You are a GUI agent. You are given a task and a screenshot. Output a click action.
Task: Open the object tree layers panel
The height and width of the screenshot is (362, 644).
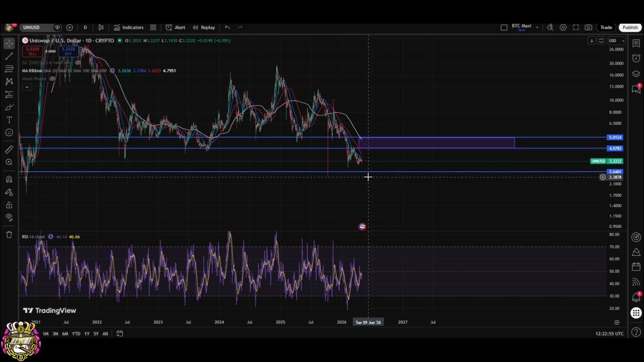(x=636, y=74)
